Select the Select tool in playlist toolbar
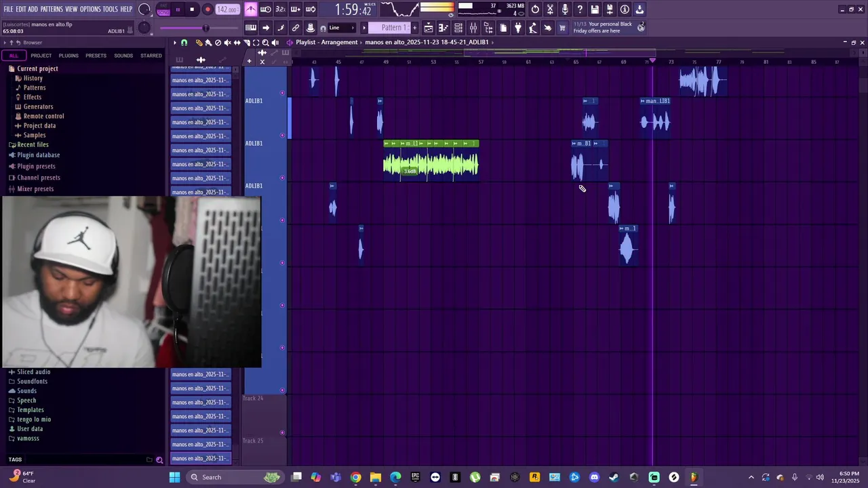The height and width of the screenshot is (488, 868). (256, 43)
